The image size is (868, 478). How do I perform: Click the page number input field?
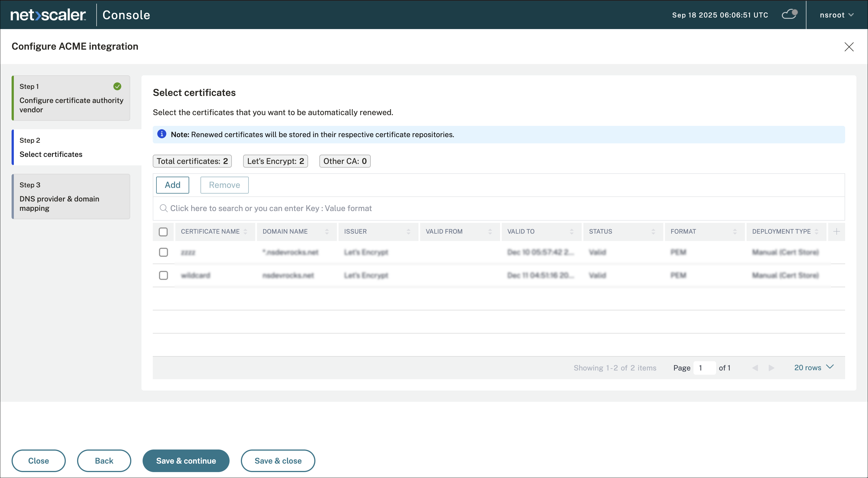click(x=704, y=368)
